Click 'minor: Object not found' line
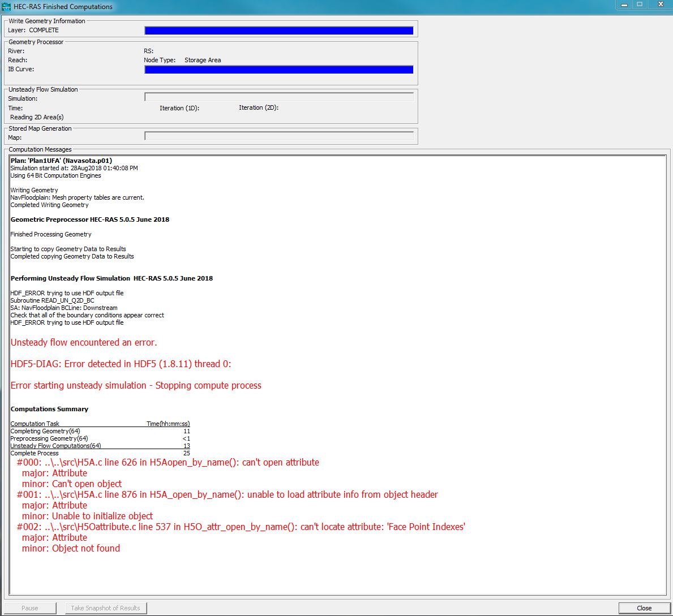The width and height of the screenshot is (673, 616). click(71, 548)
